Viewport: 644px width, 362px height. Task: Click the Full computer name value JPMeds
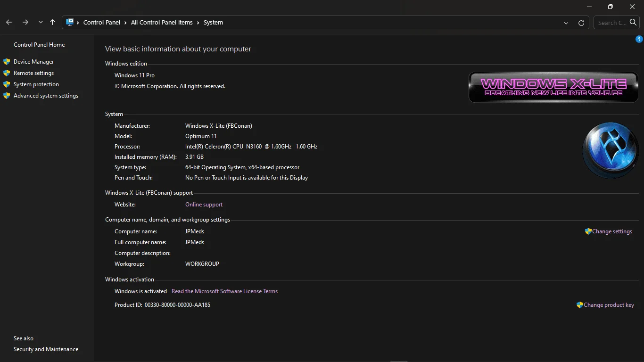(x=195, y=242)
